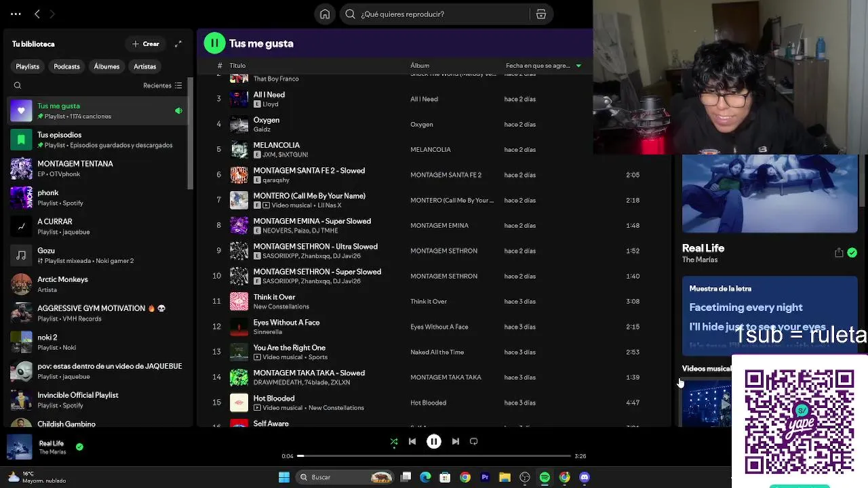The height and width of the screenshot is (488, 868).
Task: Filter library by Álbumes
Action: [106, 66]
